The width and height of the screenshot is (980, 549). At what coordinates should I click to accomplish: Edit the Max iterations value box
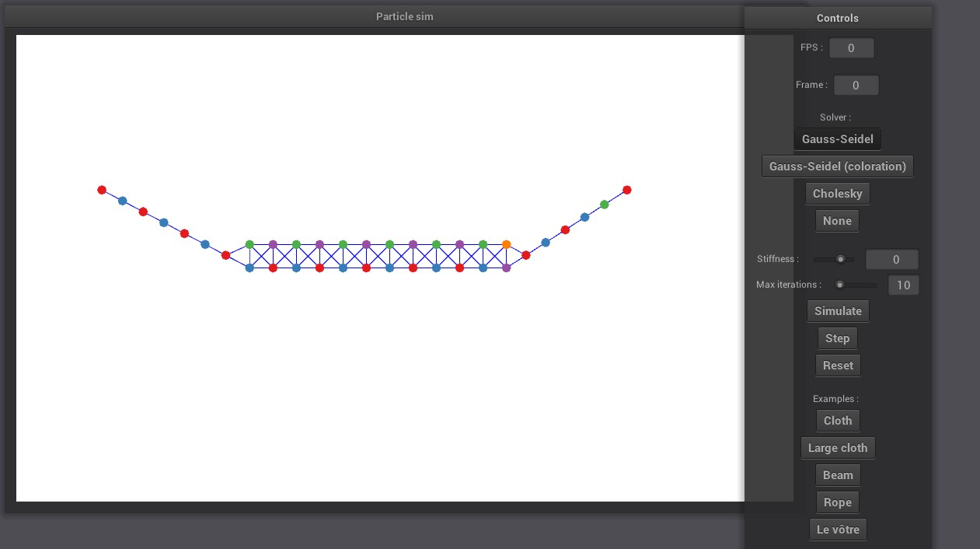[x=903, y=285]
